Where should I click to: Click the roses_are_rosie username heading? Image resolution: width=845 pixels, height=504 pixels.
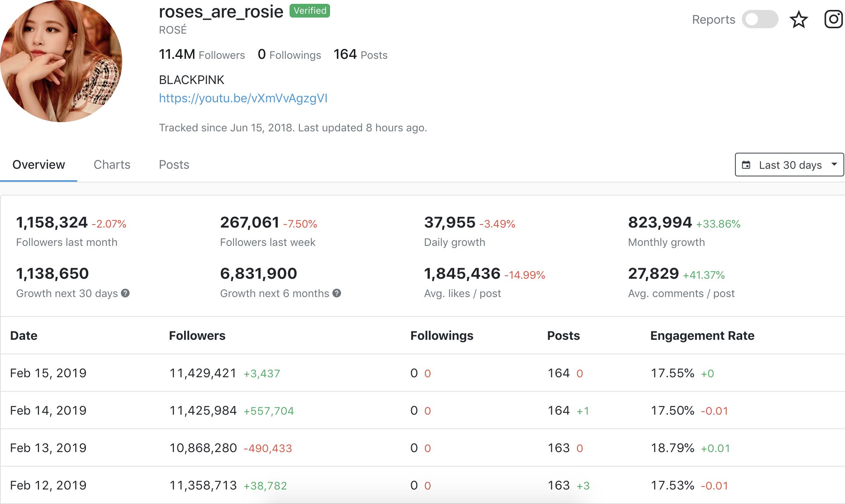coord(221,11)
